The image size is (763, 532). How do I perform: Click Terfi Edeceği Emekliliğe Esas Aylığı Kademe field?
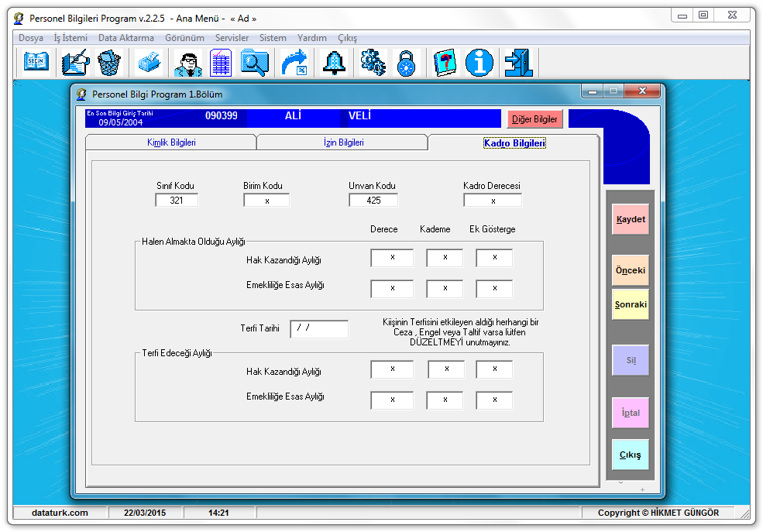(445, 400)
